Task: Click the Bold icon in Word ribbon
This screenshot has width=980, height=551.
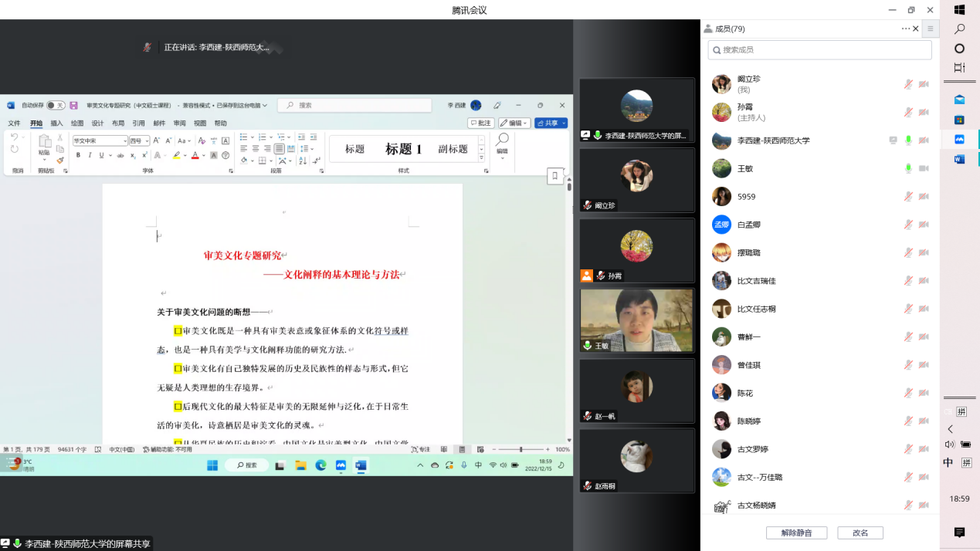Action: pyautogui.click(x=78, y=155)
